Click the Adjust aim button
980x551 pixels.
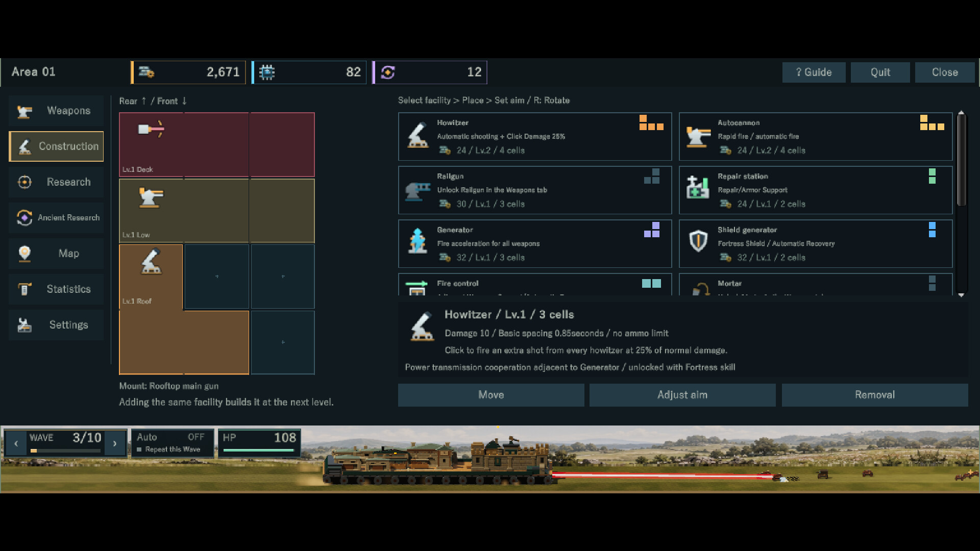click(682, 395)
